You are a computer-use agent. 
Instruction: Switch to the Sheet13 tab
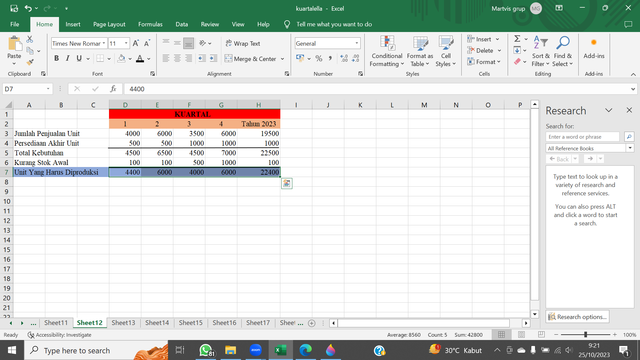(123, 322)
